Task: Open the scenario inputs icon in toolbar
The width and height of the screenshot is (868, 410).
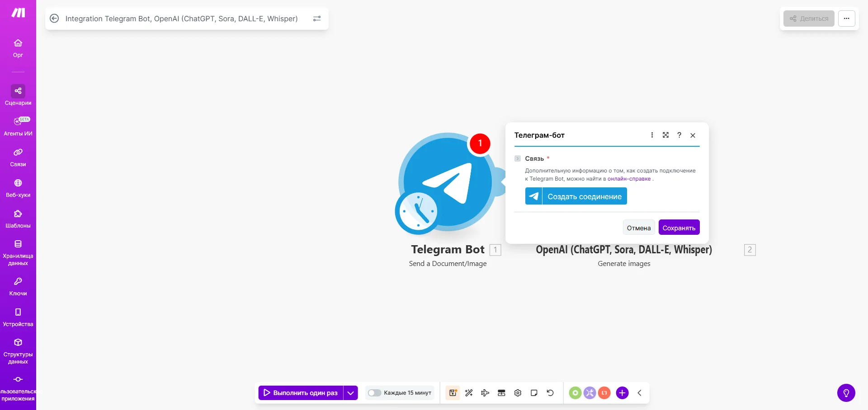Action: (501, 393)
